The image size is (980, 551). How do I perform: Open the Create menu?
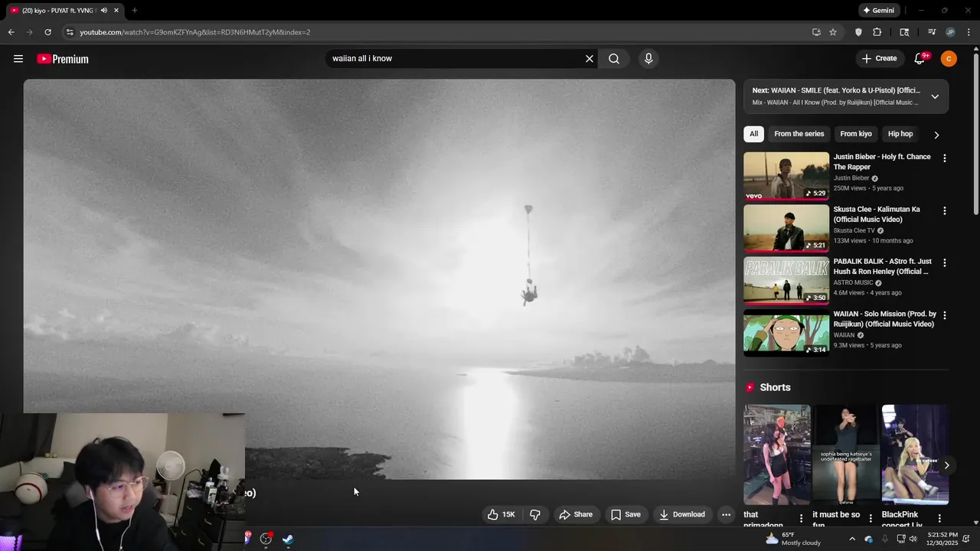click(x=879, y=58)
